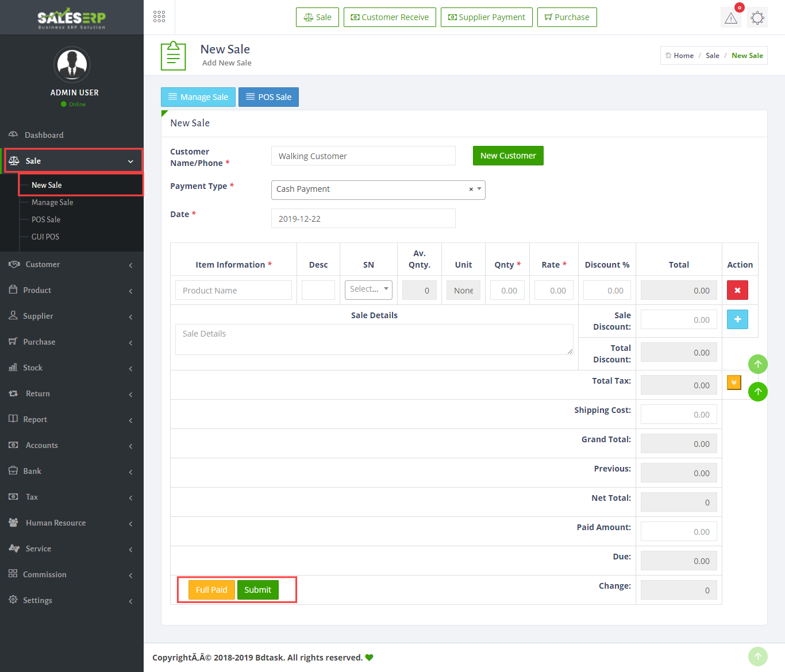The height and width of the screenshot is (672, 785).
Task: Open the grid apps menu icon
Action: click(x=159, y=17)
